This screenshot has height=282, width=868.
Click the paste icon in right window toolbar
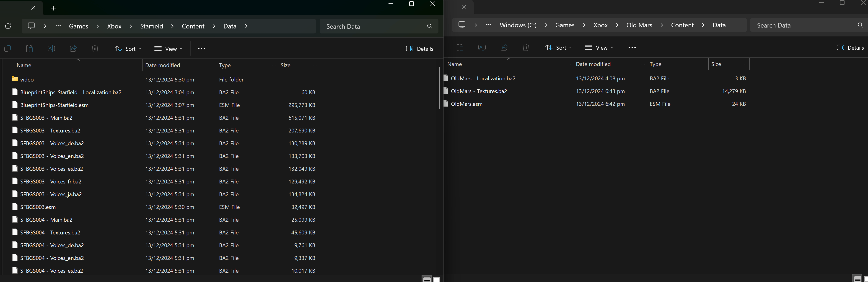(460, 47)
